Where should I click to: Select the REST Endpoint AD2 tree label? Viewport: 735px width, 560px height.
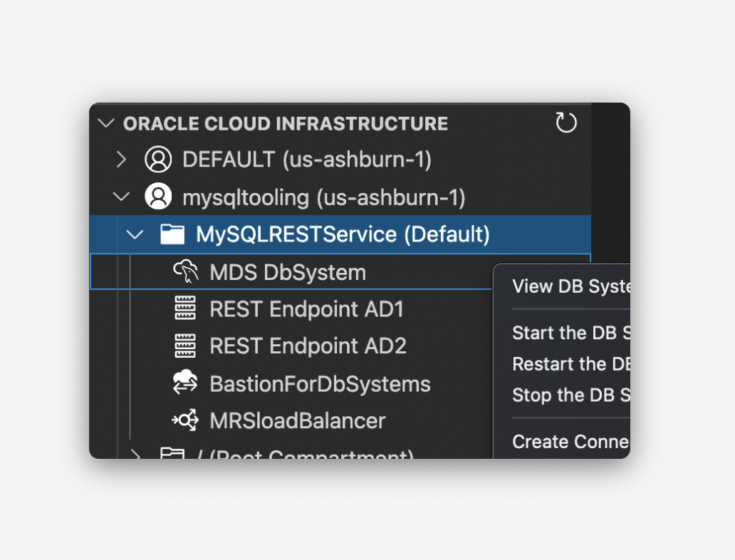308,346
